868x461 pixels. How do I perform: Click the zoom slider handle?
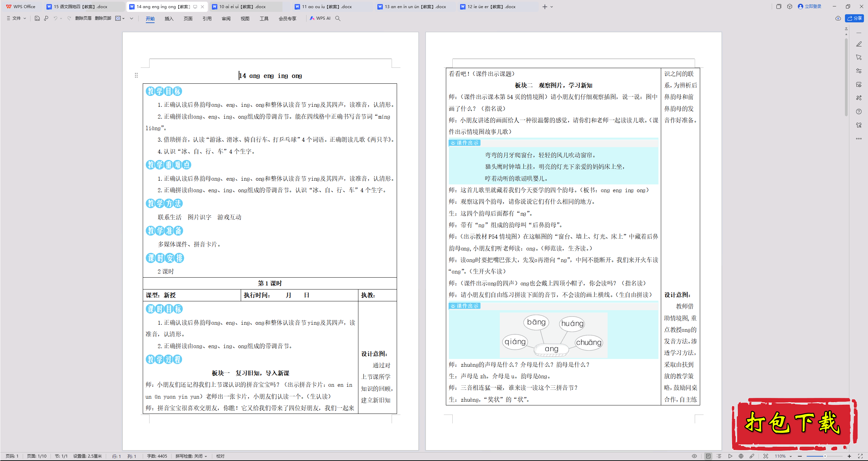825,456
